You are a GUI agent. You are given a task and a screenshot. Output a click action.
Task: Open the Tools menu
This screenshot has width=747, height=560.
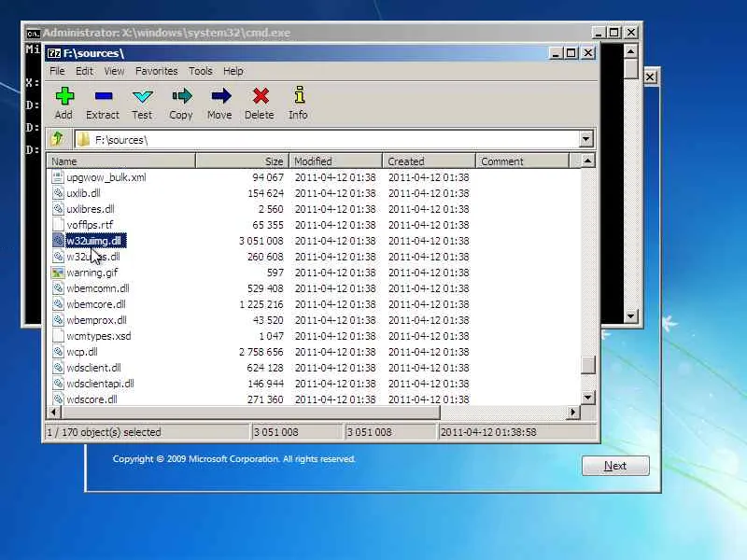coord(200,71)
